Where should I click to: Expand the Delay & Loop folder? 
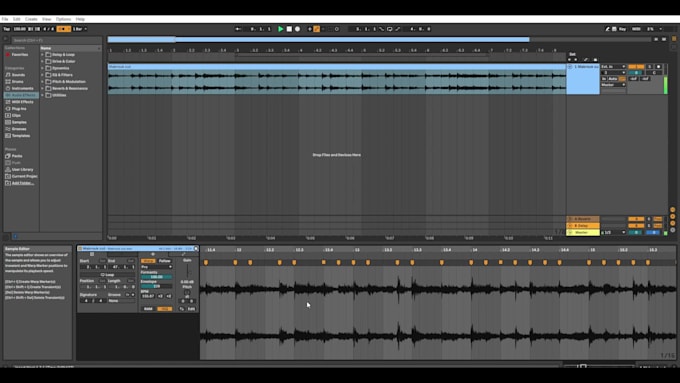[42, 55]
